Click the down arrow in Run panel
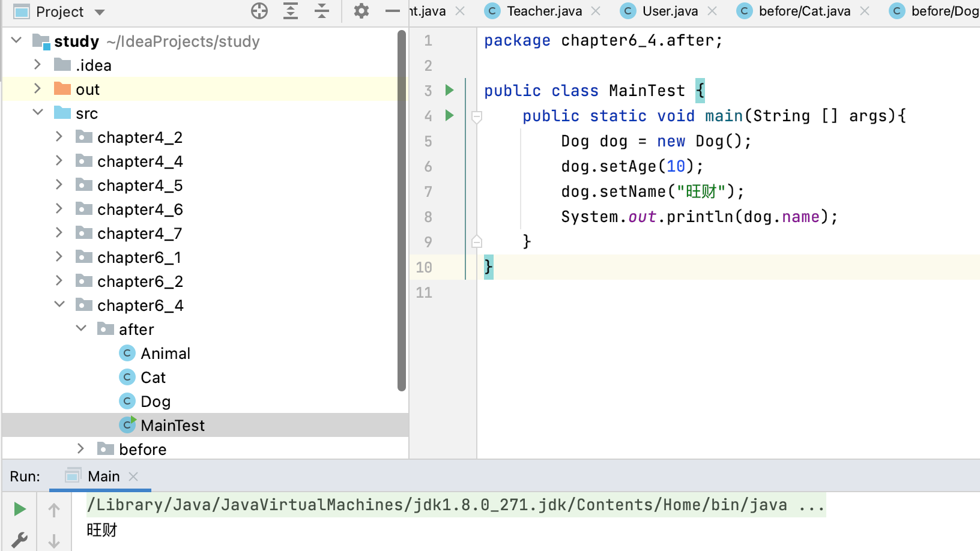Screen dimensions: 980x551 [x=54, y=541]
